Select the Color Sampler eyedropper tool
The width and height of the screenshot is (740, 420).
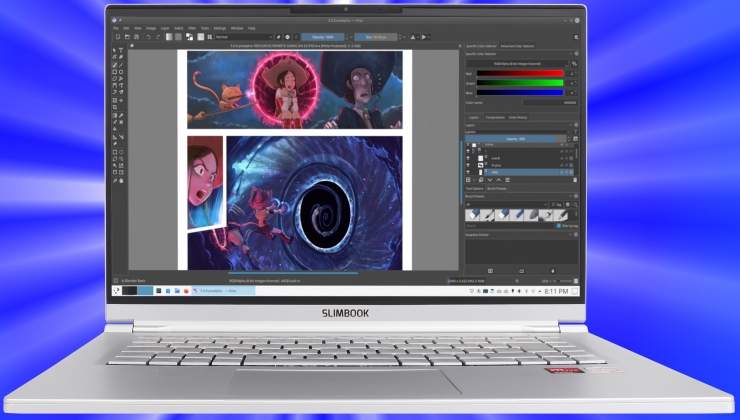pyautogui.click(x=121, y=115)
